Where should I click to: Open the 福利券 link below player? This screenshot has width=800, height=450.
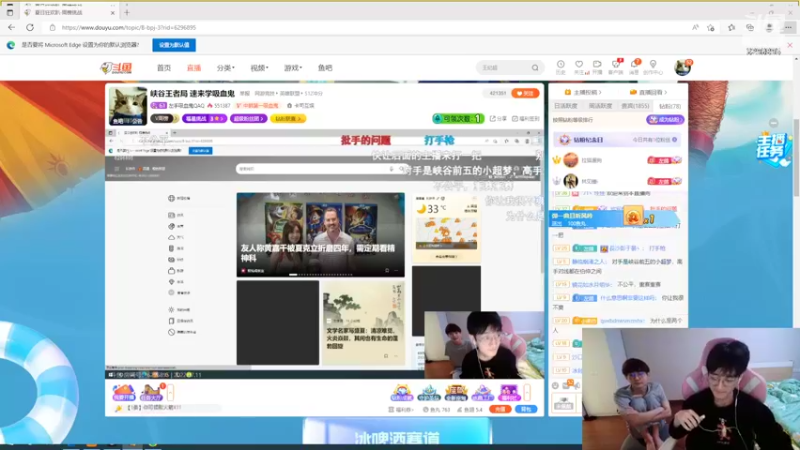pyautogui.click(x=401, y=409)
